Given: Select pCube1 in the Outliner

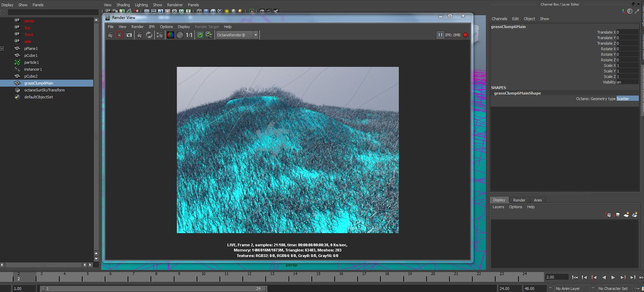Looking at the screenshot, I should (x=31, y=55).
